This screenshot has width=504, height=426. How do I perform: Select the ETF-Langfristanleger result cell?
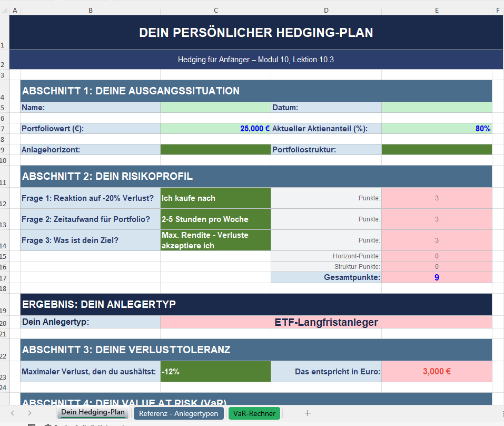326,322
